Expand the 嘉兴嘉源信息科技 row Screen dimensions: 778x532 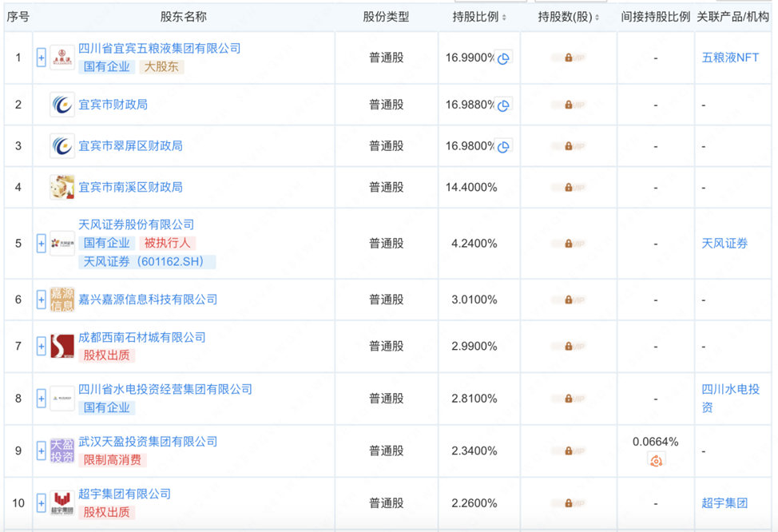pos(42,300)
